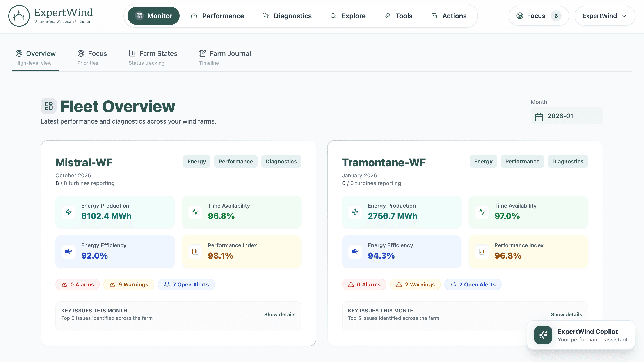Screen dimensions: 644x362
Task: Toggle the Performance pill on Tramontane-WF card
Action: click(522, 161)
